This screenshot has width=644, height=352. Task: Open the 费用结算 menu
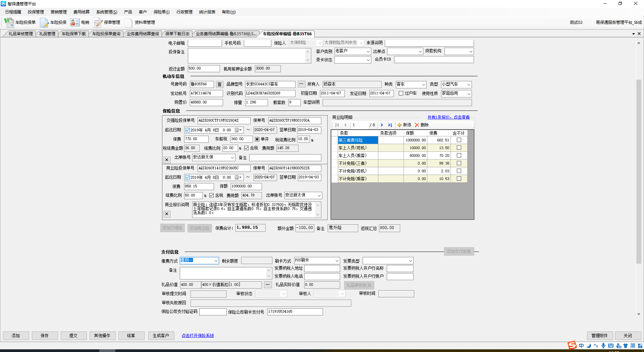point(81,12)
